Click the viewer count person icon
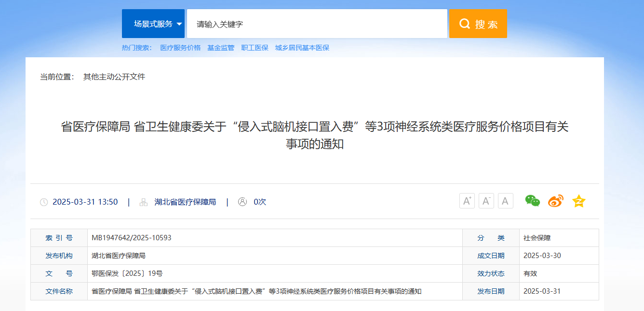The height and width of the screenshot is (311, 644). click(242, 202)
